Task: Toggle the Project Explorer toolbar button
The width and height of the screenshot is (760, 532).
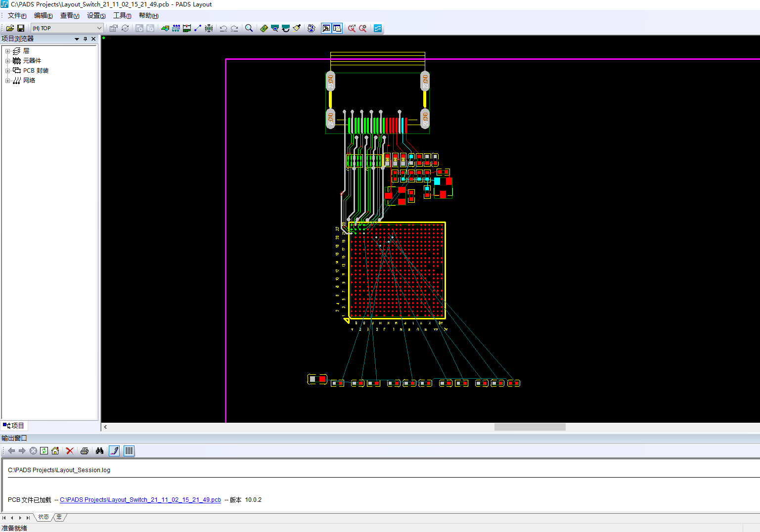Action: click(337, 28)
